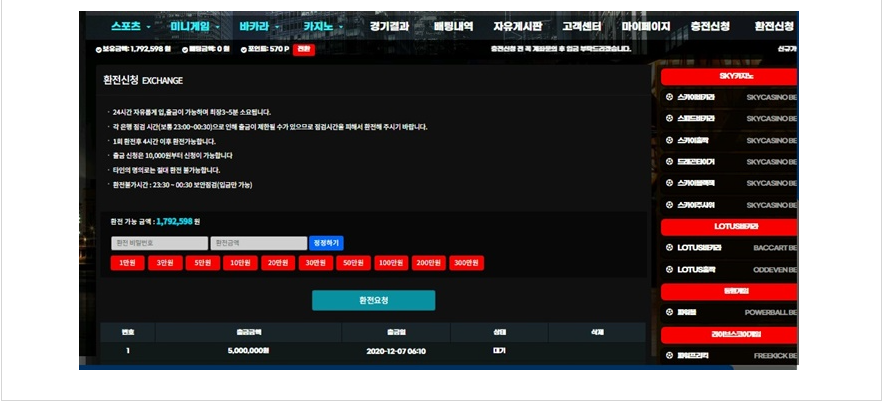Click the icon of the second SKYCASINO entry
Viewport: 883px width, 404px height.
click(x=668, y=118)
